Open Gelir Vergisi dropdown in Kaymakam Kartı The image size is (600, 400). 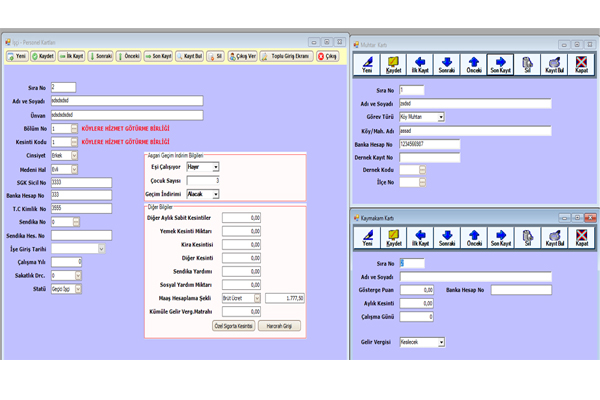tap(441, 341)
